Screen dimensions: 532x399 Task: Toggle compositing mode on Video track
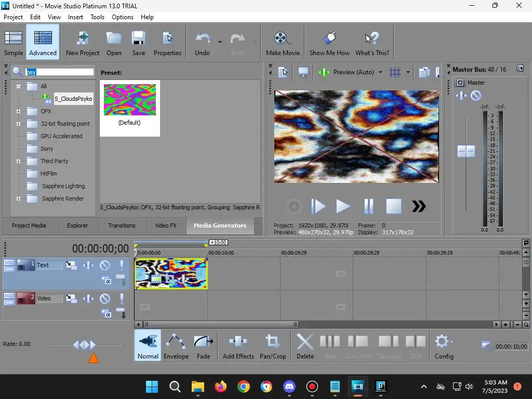coord(106,314)
